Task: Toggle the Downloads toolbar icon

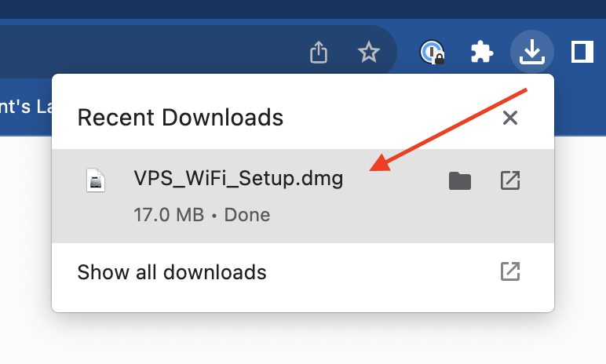Action: pyautogui.click(x=532, y=52)
